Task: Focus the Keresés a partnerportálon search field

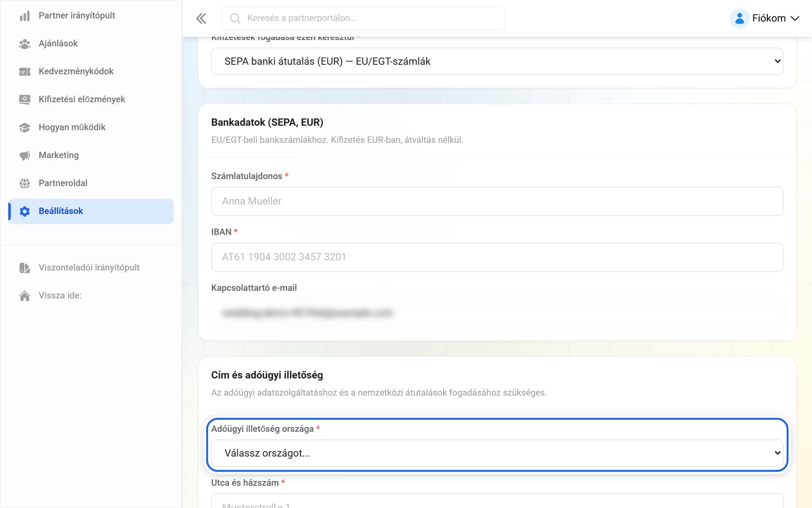Action: (363, 19)
